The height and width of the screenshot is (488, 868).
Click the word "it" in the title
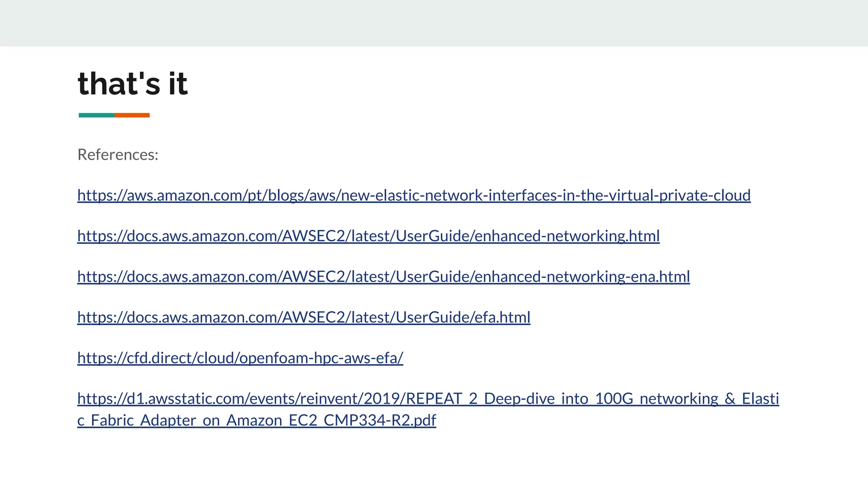[178, 83]
